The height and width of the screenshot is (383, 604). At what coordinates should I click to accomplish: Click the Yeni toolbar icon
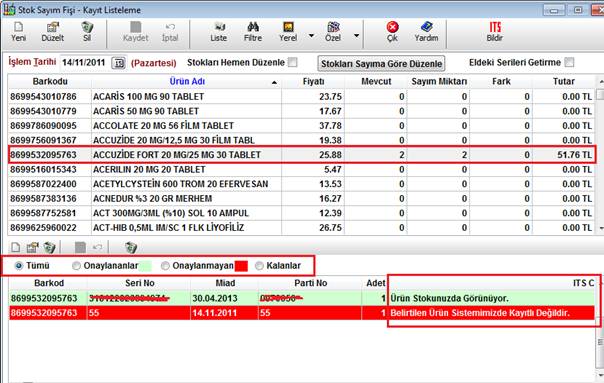[18, 27]
